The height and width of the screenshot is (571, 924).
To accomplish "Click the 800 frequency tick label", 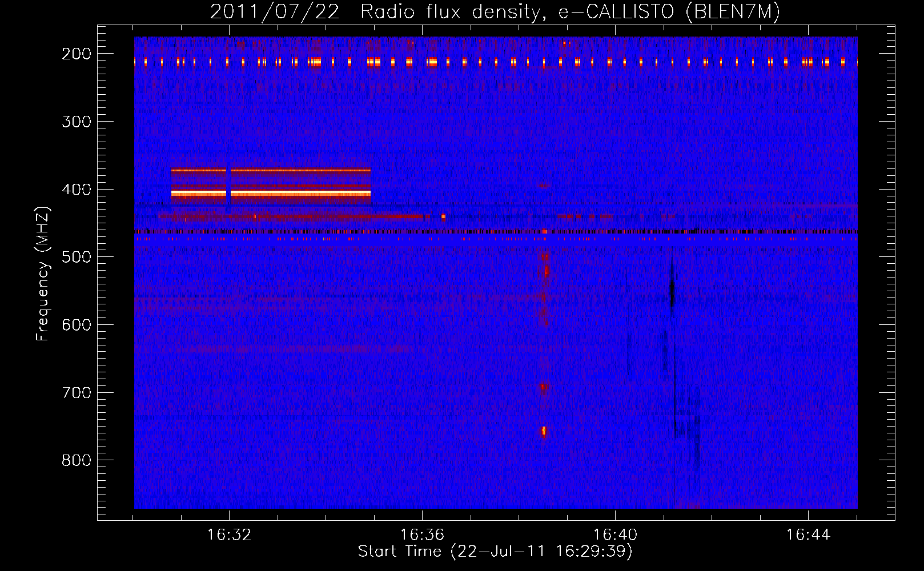I will tap(77, 460).
